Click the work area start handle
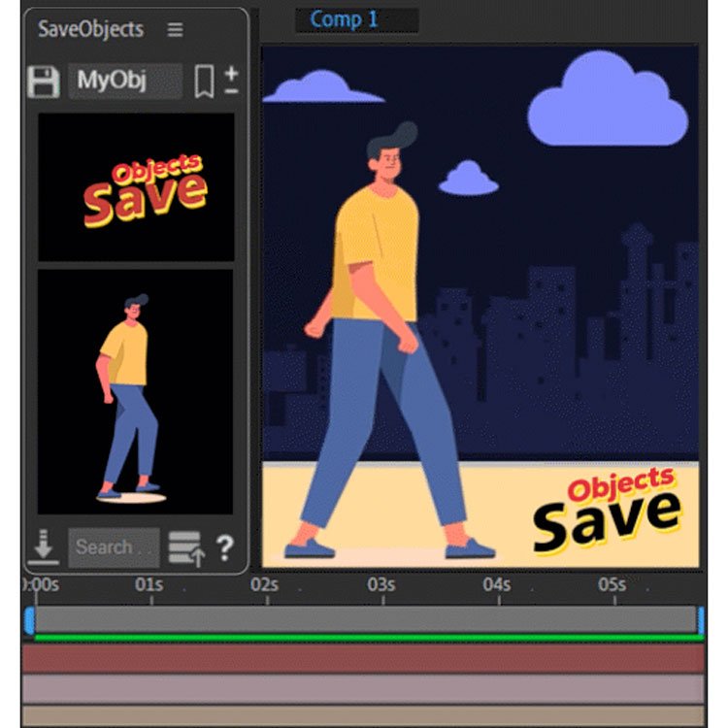The image size is (728, 728). click(x=29, y=620)
